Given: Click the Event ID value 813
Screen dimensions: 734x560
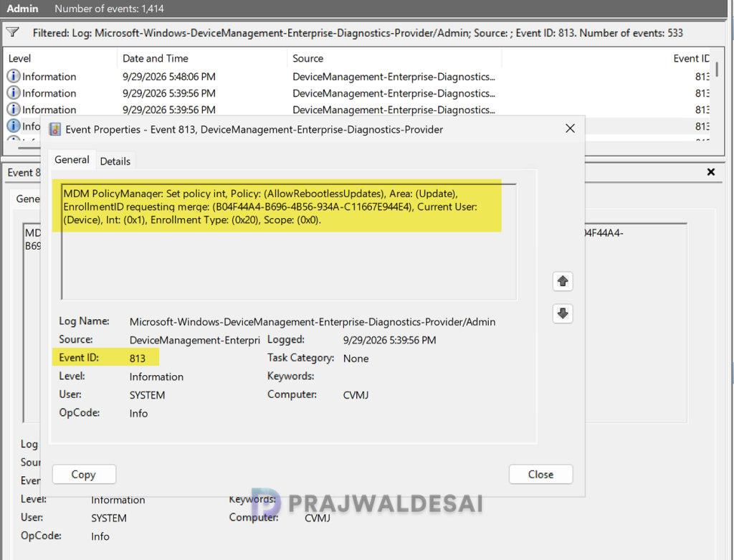Looking at the screenshot, I should click(138, 359).
